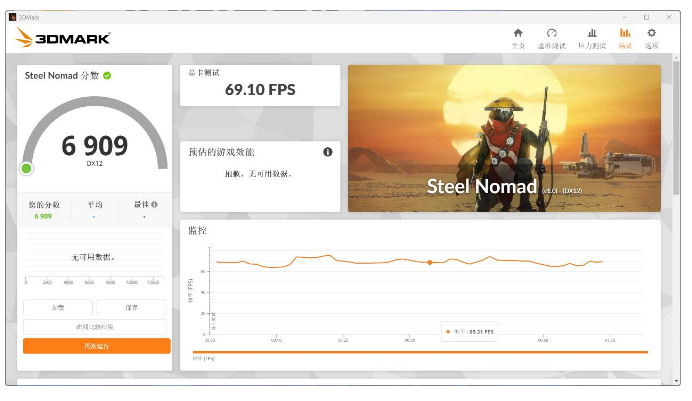Click the 69.10 FPS graphics test result card
692x401 pixels.
coord(260,86)
